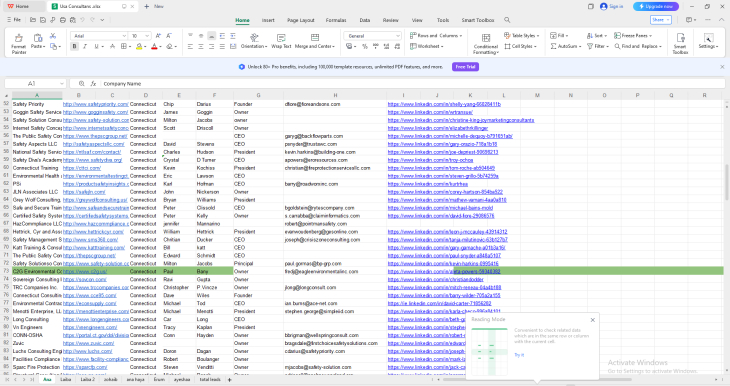Image resolution: width=730 pixels, height=386 pixels.
Task: Click the Undo arrow icon
Action: [x=82, y=20]
